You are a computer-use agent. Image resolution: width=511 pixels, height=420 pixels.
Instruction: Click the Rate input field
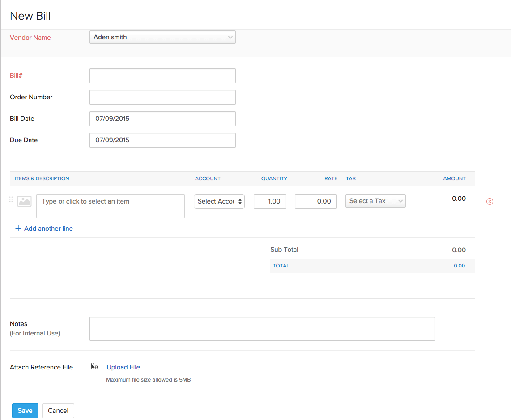point(315,201)
